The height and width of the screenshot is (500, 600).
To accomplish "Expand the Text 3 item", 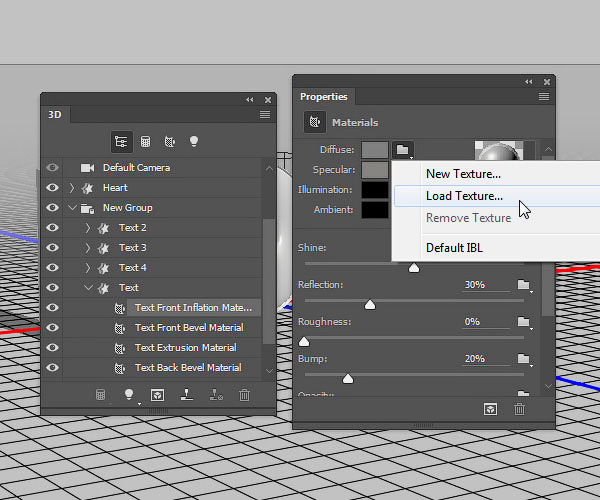I will click(88, 248).
